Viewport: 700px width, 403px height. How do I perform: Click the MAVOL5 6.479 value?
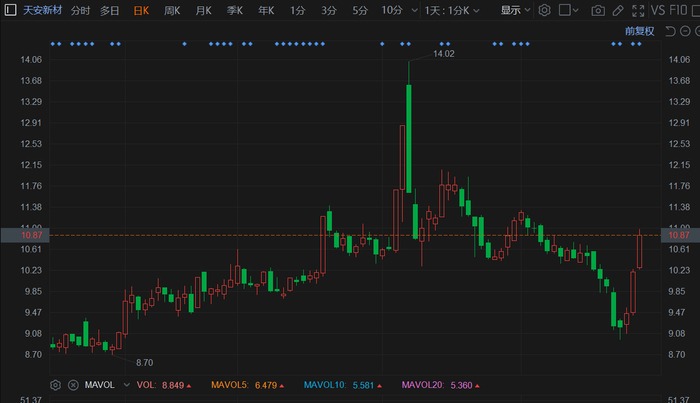pyautogui.click(x=266, y=385)
